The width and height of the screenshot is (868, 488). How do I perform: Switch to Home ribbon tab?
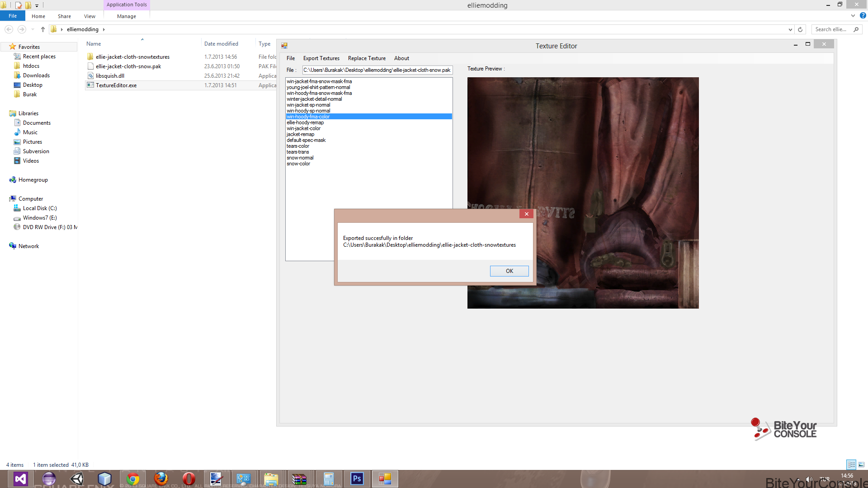[38, 16]
